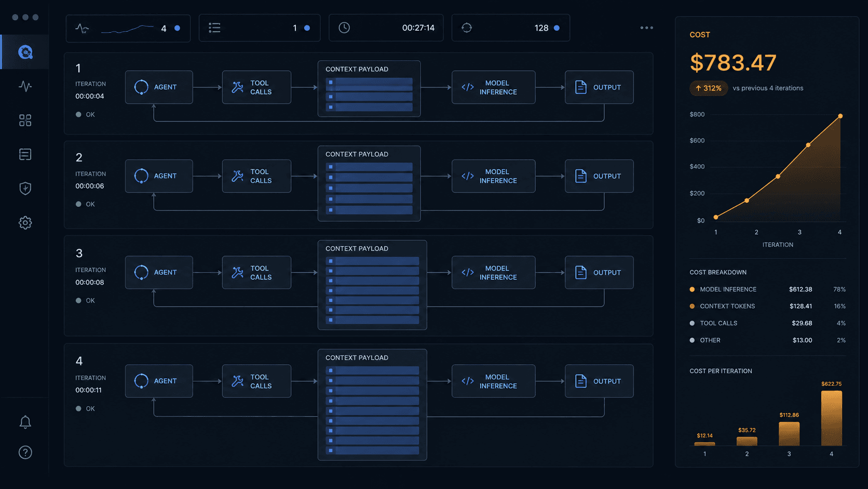Open the shield security sidebar icon
Image resolution: width=868 pixels, height=489 pixels.
(25, 188)
